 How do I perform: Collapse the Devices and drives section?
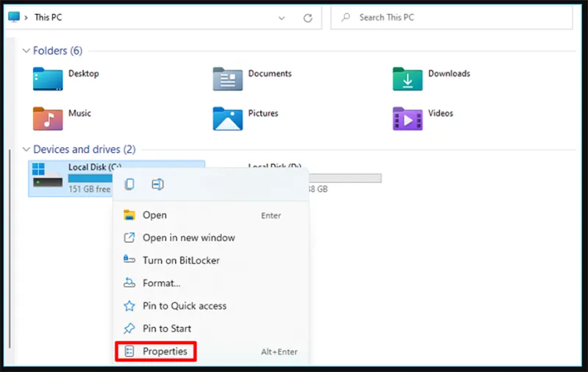coord(26,149)
